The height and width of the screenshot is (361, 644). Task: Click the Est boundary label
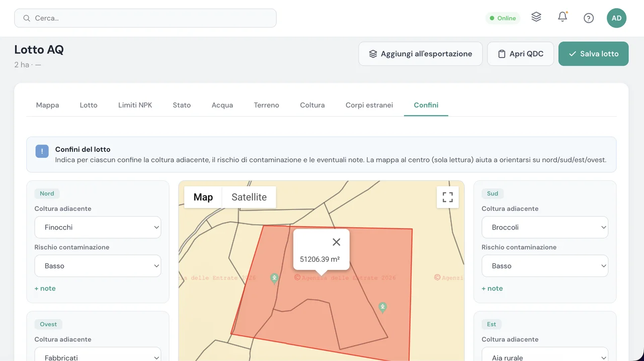coord(492,324)
